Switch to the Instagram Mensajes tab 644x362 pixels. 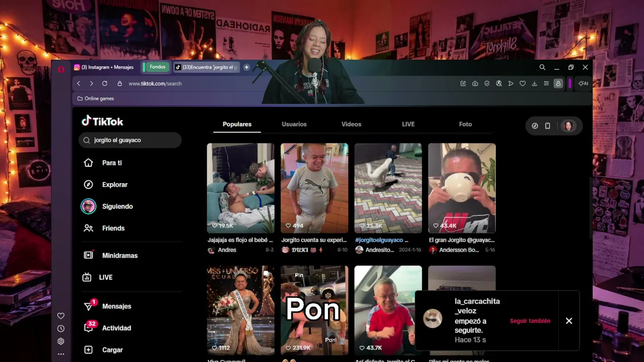pos(104,67)
